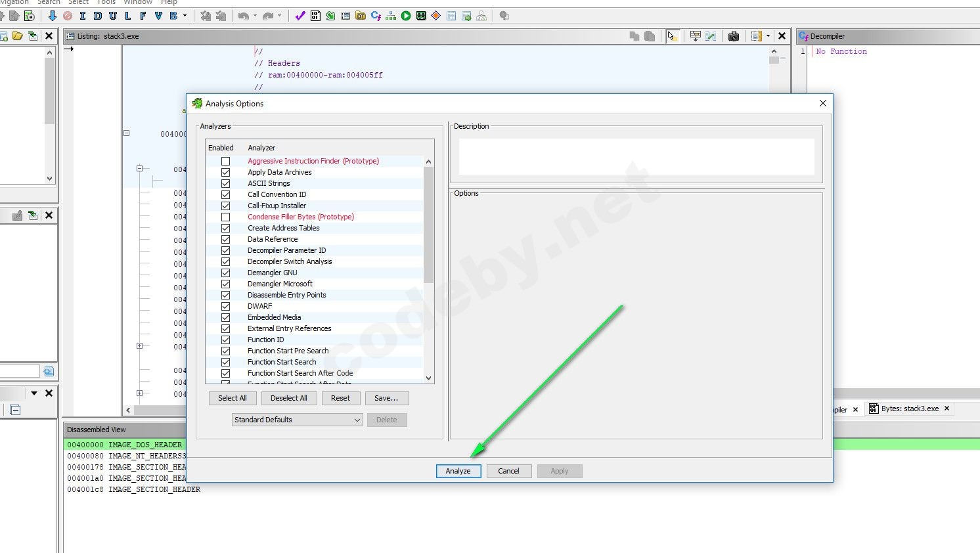Click the 'L' label navigation icon

[128, 16]
